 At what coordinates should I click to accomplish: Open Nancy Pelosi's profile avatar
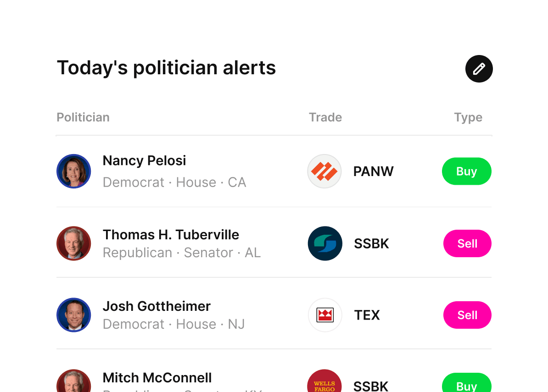(x=73, y=171)
